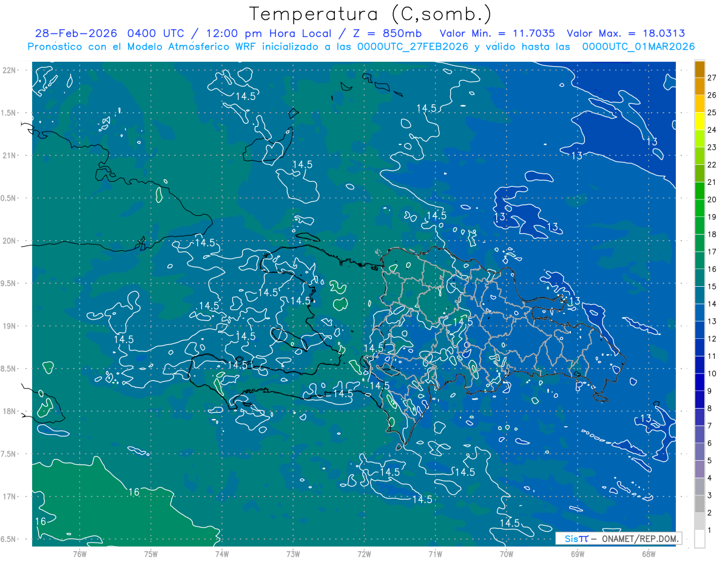Click 'Valor Max. = 18.0313' text
Screen dimensions: 728x562
(625, 33)
